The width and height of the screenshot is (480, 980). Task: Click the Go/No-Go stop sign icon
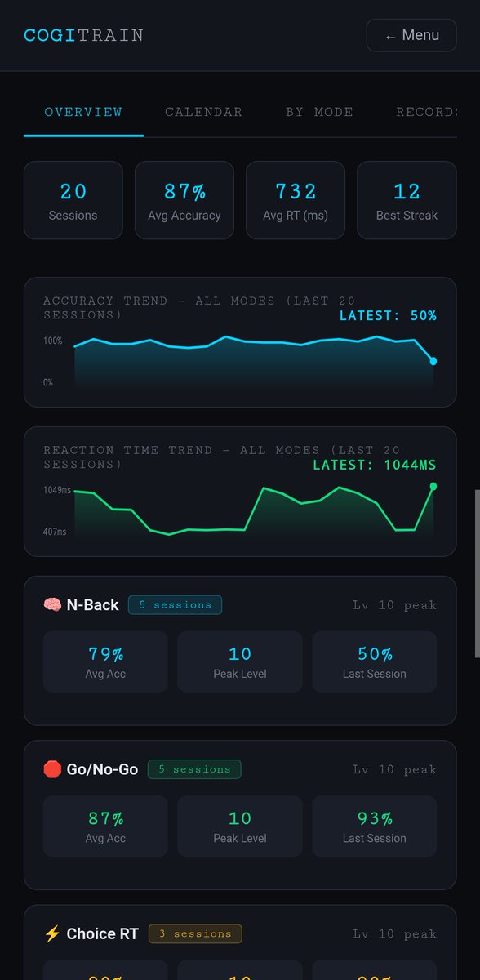pyautogui.click(x=52, y=769)
